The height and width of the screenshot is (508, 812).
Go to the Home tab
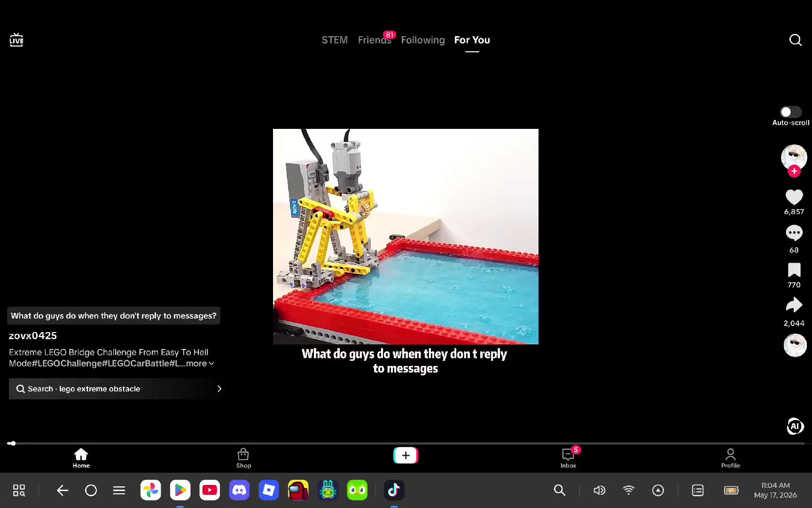click(x=81, y=458)
